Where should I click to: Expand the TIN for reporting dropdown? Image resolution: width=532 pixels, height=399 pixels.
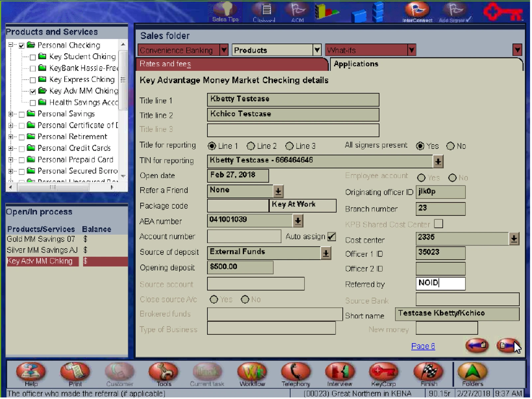coord(438,162)
